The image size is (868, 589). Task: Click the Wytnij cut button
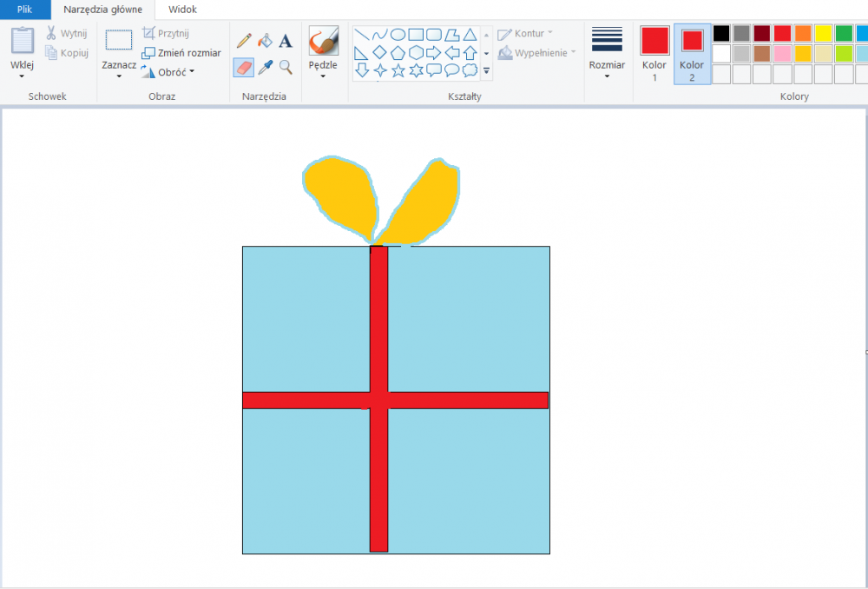[67, 33]
